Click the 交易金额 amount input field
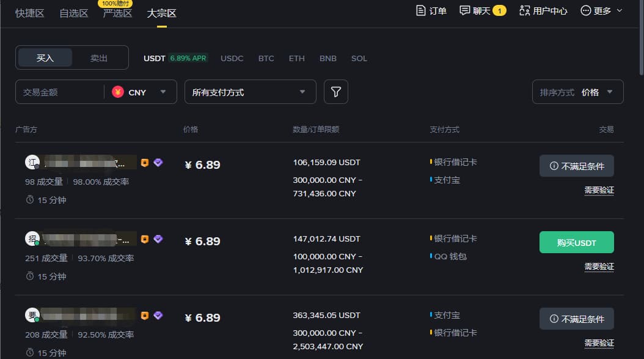 click(59, 92)
